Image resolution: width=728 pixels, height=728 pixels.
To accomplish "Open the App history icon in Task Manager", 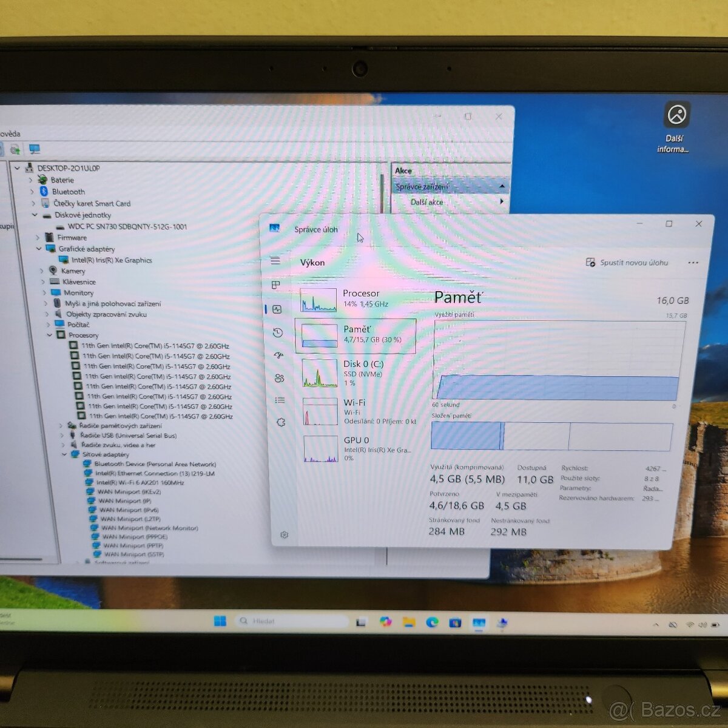I will point(278,332).
